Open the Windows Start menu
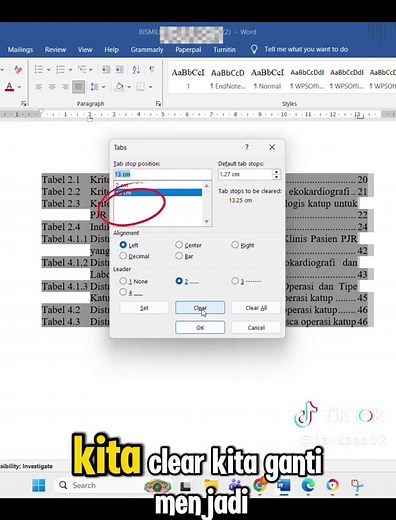Screen dimensions: 396x520 coord(39,485)
